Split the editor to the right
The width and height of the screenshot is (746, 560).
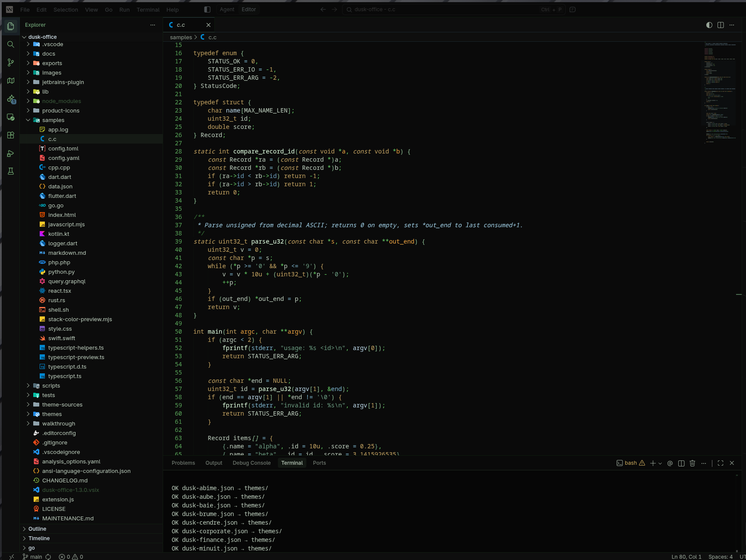(721, 25)
